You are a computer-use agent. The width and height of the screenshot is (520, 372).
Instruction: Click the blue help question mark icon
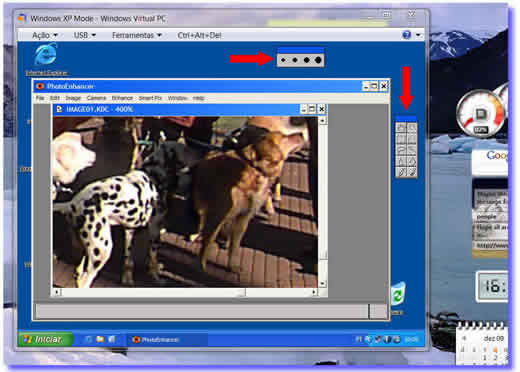tap(406, 35)
